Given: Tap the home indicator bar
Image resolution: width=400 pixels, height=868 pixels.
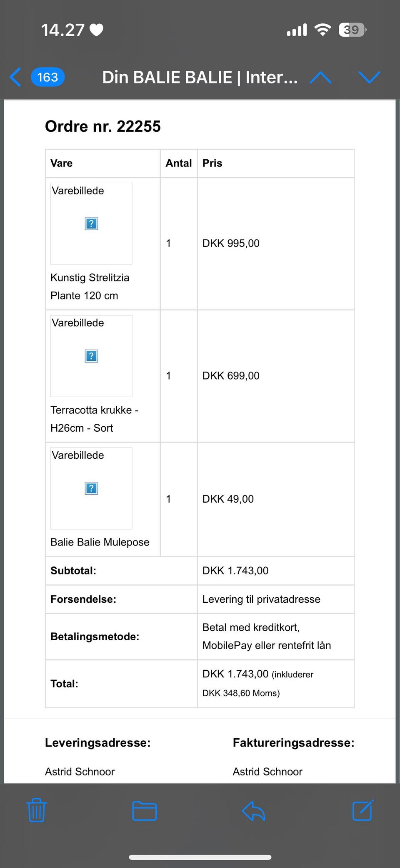Looking at the screenshot, I should click(200, 857).
